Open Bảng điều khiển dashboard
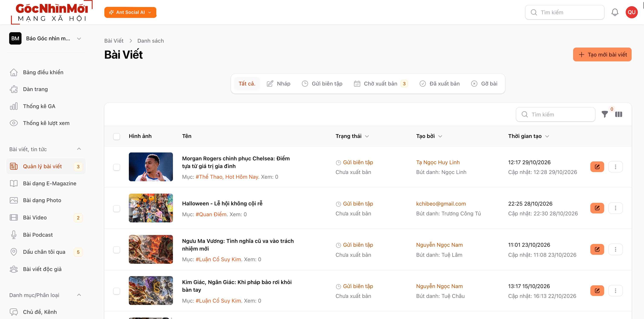 46,72
